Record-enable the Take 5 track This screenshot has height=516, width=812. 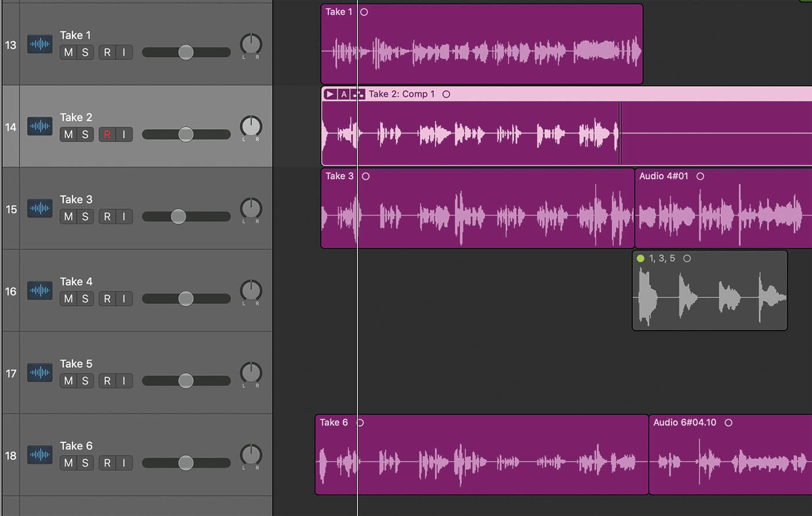(107, 381)
